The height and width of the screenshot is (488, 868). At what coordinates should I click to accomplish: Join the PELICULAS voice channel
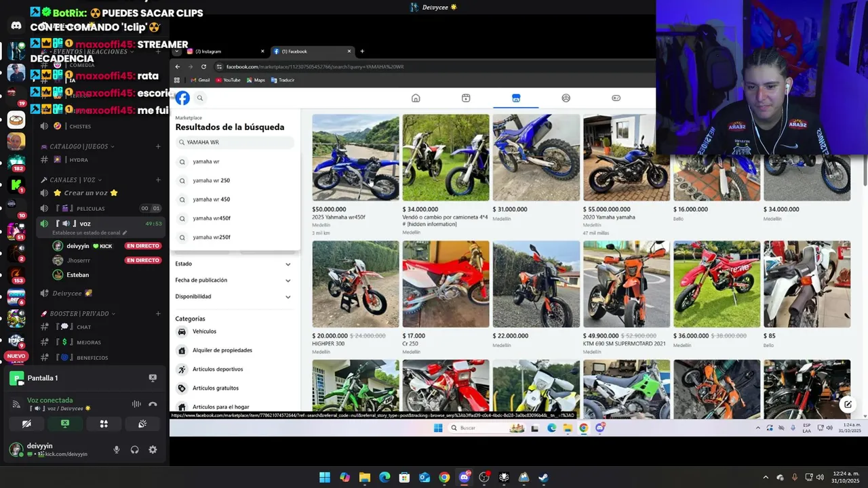[100, 208]
